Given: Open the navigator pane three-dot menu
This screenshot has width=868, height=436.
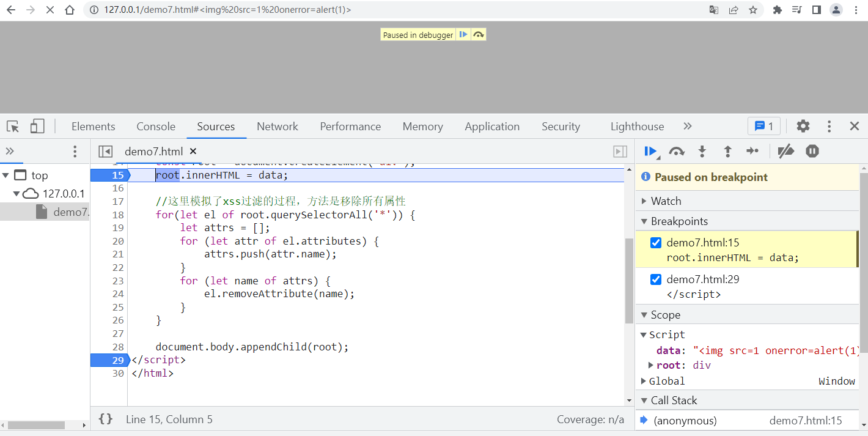Looking at the screenshot, I should click(75, 151).
